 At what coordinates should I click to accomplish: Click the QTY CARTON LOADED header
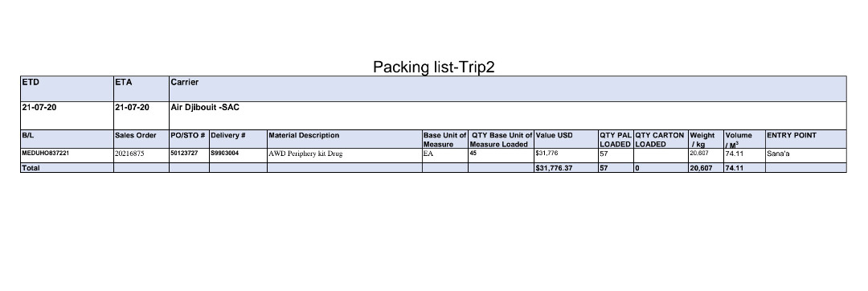(x=661, y=139)
